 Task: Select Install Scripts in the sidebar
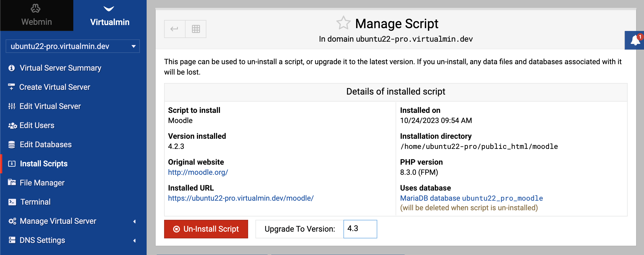click(x=44, y=164)
